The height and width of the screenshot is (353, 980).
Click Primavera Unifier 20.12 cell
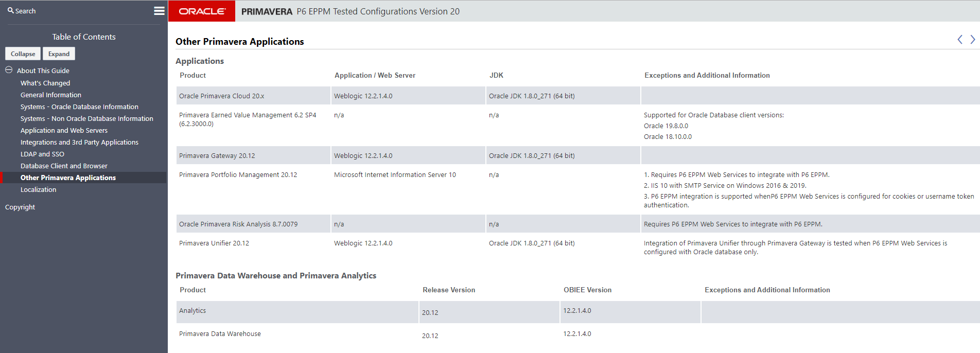point(214,243)
